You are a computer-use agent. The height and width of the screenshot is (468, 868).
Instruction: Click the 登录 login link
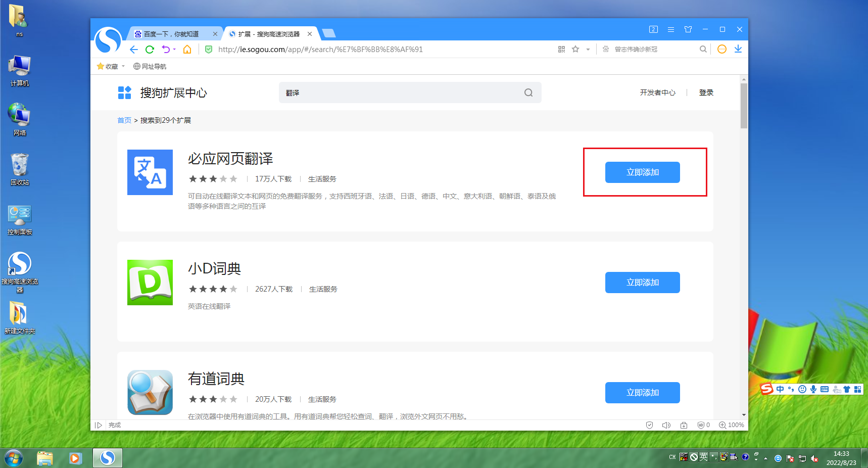[x=706, y=92]
